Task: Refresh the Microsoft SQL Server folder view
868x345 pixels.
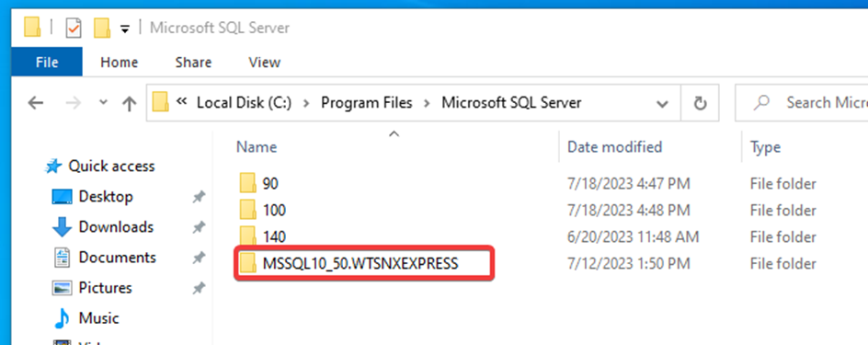Action: tap(701, 103)
